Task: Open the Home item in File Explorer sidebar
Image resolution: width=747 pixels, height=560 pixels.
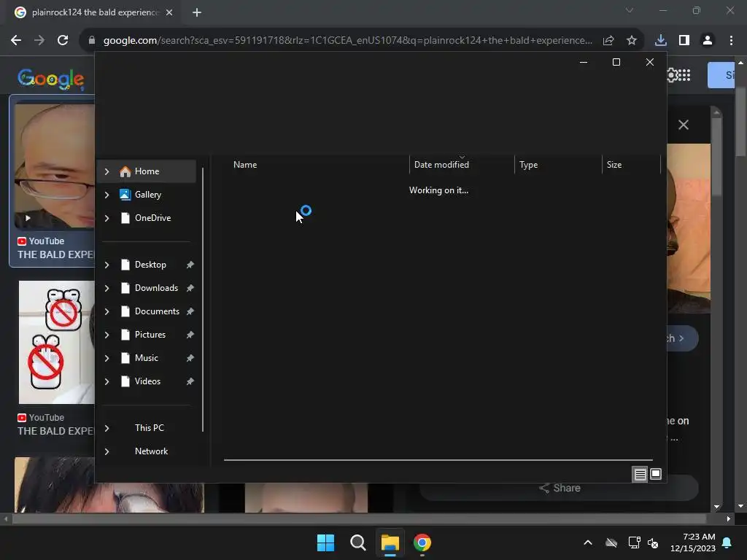Action: pos(146,171)
